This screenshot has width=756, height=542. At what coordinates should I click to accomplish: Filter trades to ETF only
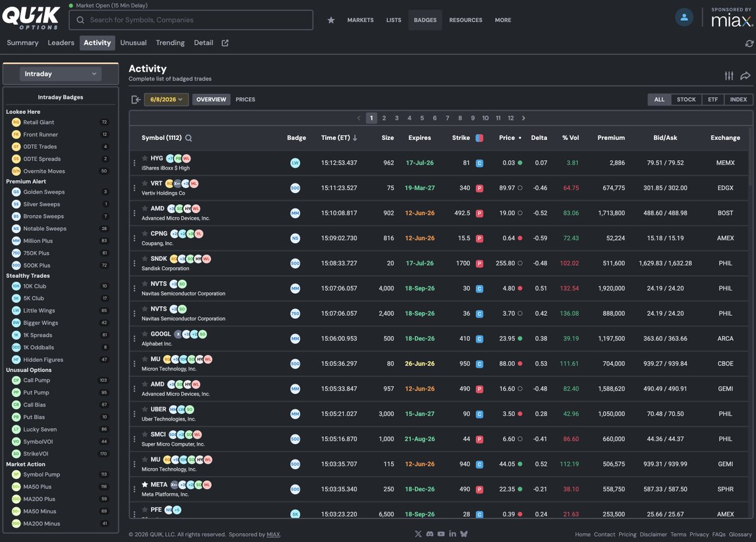point(713,100)
